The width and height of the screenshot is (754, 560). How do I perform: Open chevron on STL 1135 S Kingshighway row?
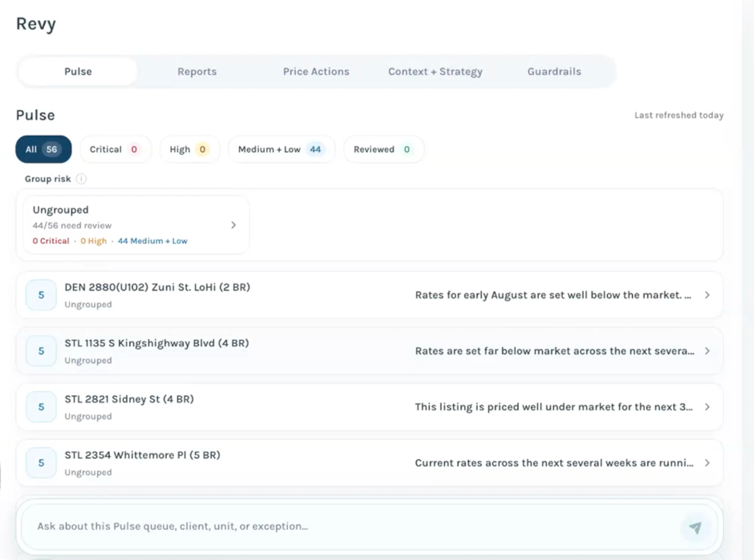707,351
